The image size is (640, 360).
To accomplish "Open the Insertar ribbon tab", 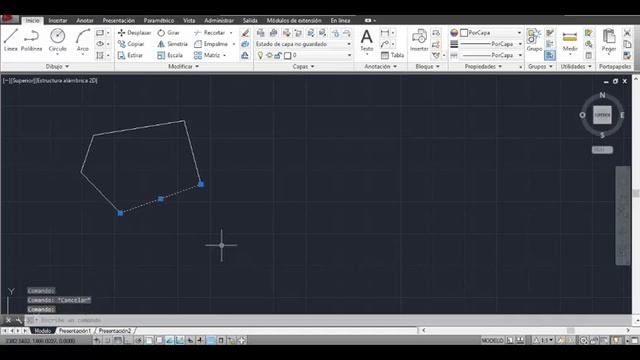I will pyautogui.click(x=58, y=20).
